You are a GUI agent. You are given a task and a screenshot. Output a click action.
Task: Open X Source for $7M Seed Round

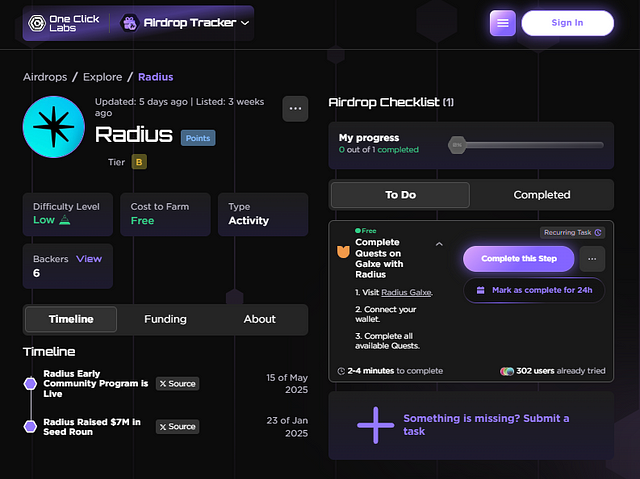tap(178, 426)
